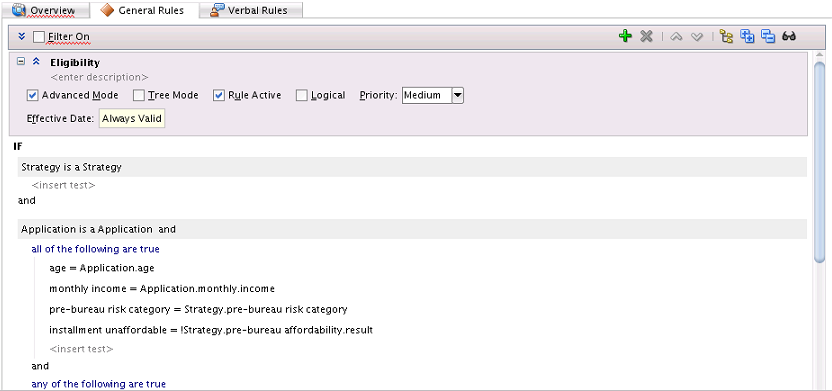The image size is (832, 391).
Task: Select the General Rules tab
Action: pos(143,10)
